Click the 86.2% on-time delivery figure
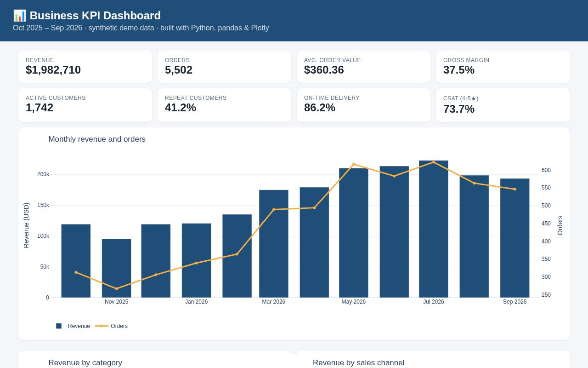Viewport: 588px width, 368px height. pos(320,108)
